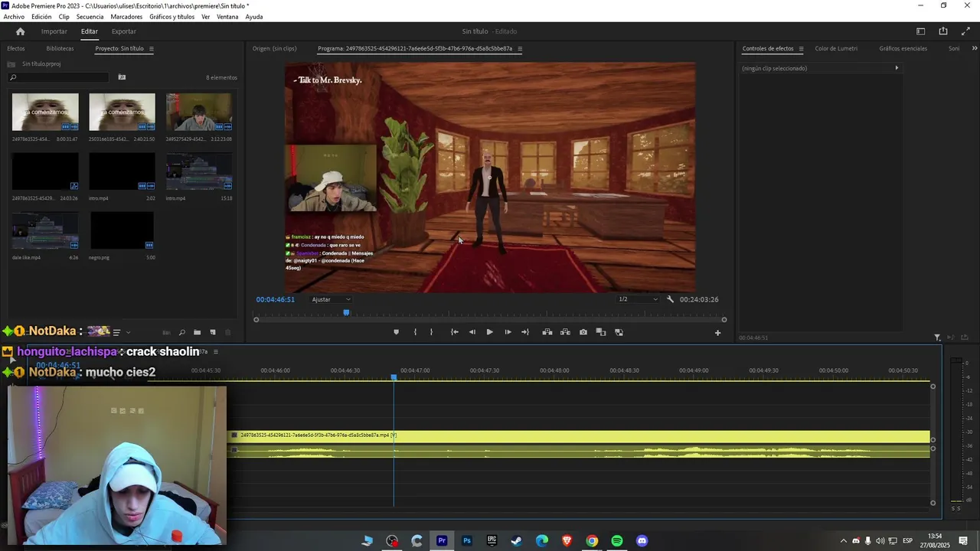Export frame with the camera icon
This screenshot has height=551, width=980.
click(x=583, y=332)
